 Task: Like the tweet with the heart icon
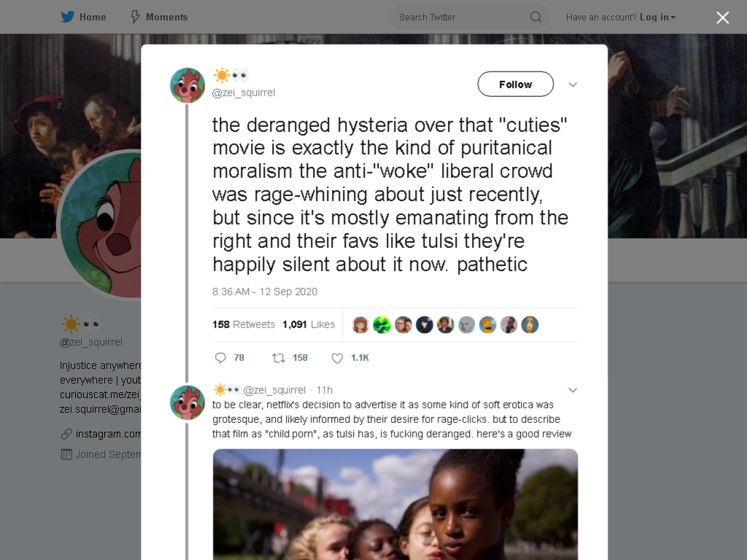[337, 358]
